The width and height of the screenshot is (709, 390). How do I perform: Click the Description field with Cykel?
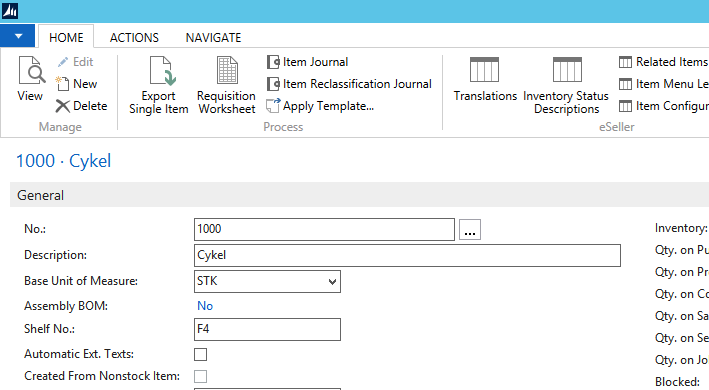[407, 255]
